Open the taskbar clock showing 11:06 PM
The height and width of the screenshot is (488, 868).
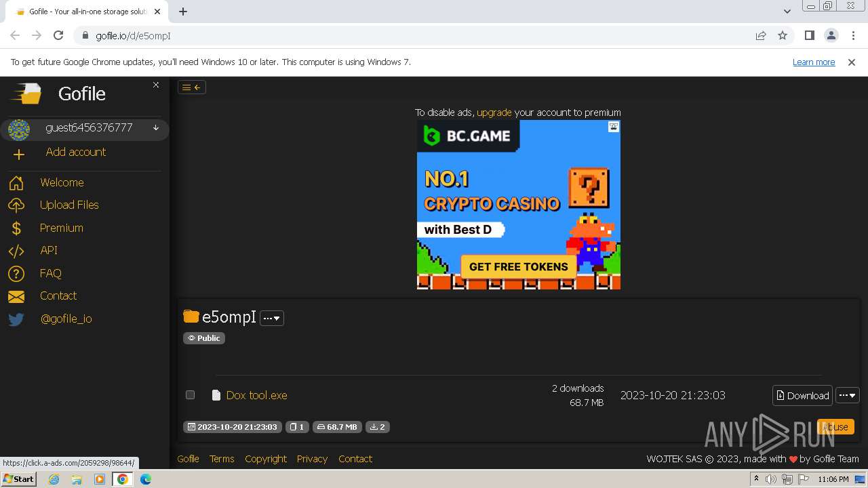point(833,479)
